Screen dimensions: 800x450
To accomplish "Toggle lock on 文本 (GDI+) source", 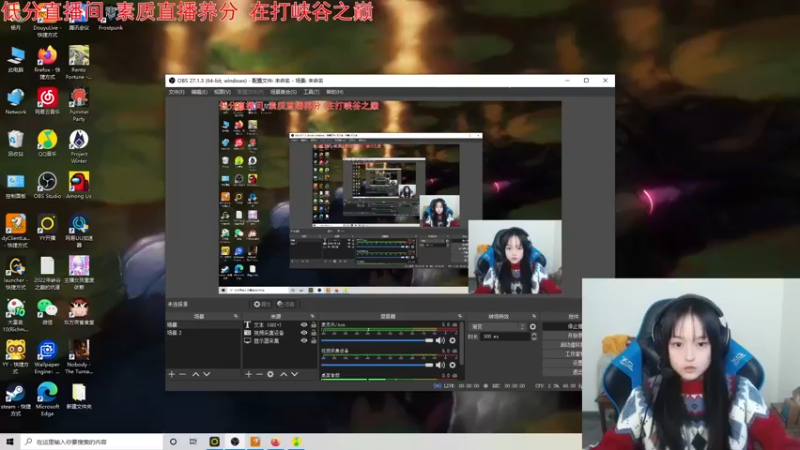I will click(x=314, y=324).
